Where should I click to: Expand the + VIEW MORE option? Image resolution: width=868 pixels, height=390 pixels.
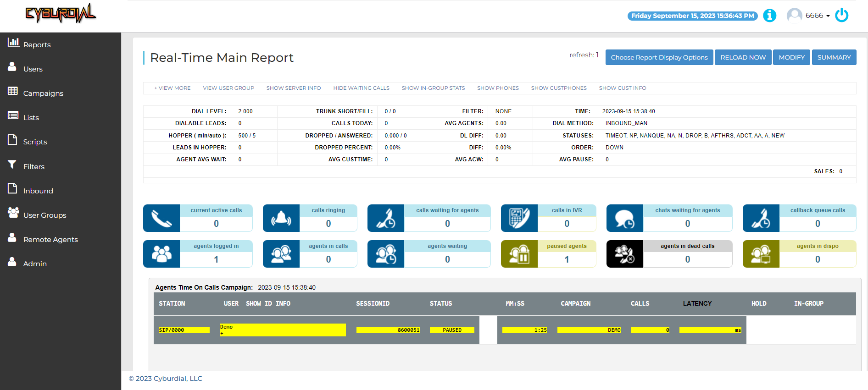click(172, 88)
